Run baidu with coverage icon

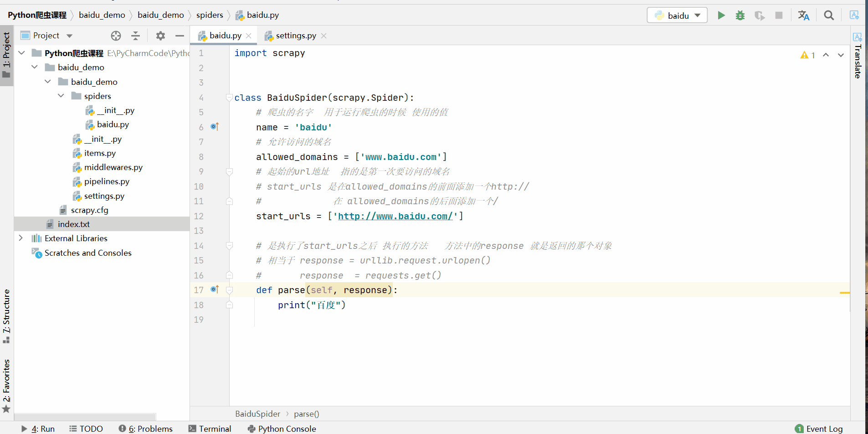760,15
